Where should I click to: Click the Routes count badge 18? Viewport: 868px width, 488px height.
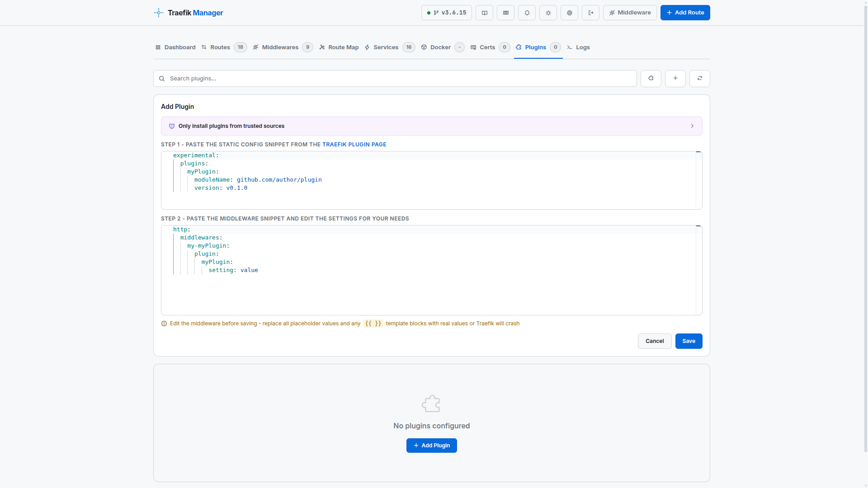(x=241, y=47)
